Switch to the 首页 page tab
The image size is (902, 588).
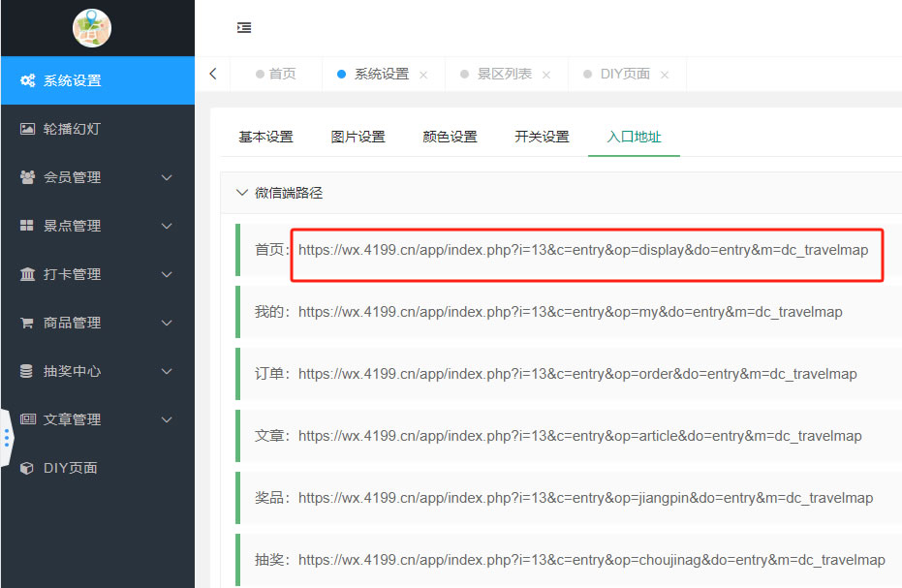coord(276,75)
